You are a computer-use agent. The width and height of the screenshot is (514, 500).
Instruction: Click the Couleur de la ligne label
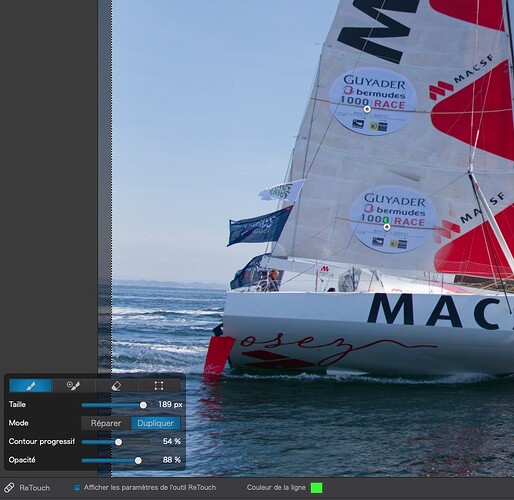(276, 487)
